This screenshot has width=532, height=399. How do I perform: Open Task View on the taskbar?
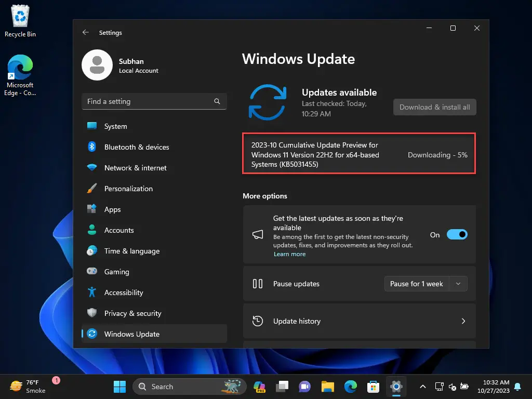point(282,387)
